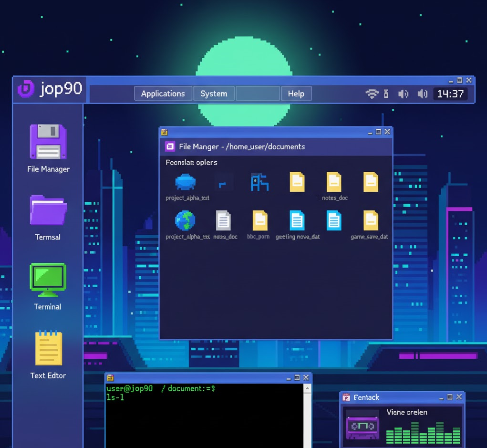This screenshot has height=448, width=487.
Task: Select the geeting nove_dat file
Action: (x=297, y=221)
